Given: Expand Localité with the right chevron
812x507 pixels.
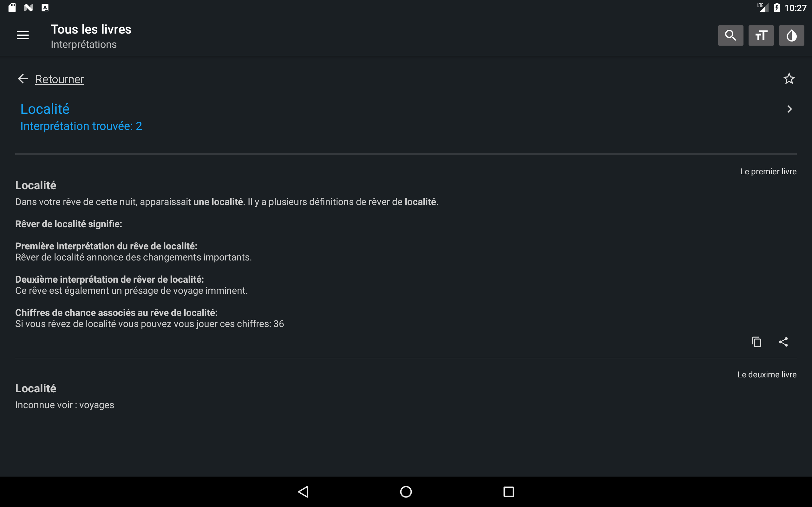Looking at the screenshot, I should tap(789, 109).
